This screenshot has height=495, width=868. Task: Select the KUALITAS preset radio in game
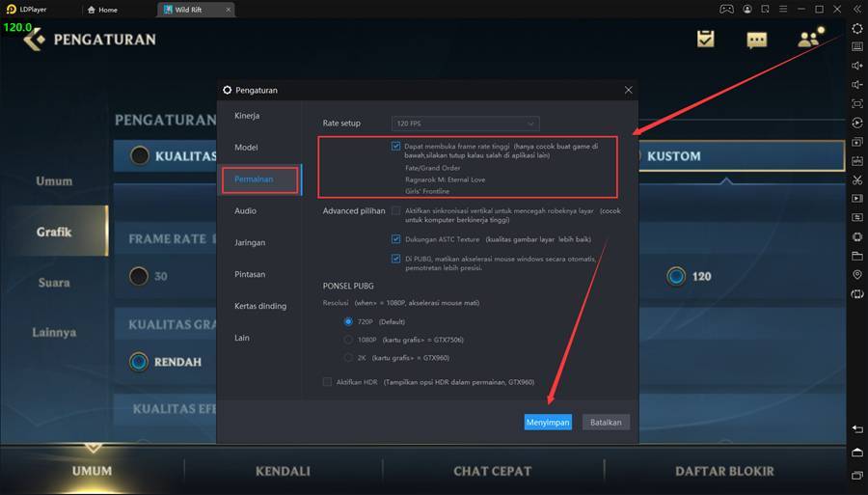[140, 155]
